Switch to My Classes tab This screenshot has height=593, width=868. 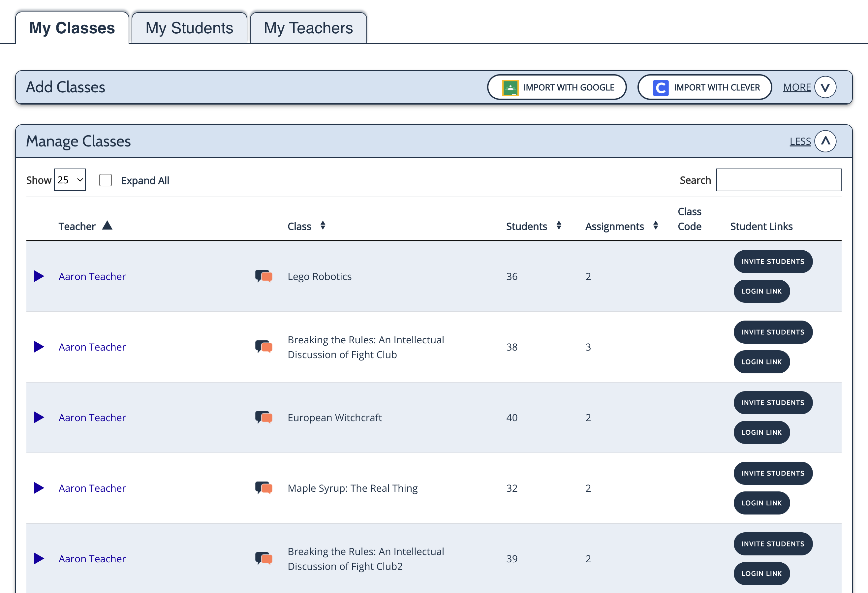tap(72, 28)
